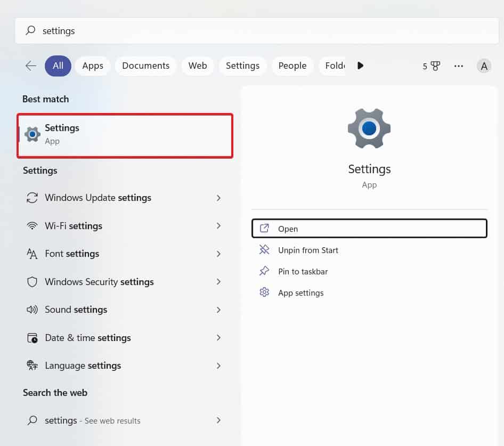Click the Settings gear icon in Best match
Viewport: 504px width, 446px height.
pos(32,134)
